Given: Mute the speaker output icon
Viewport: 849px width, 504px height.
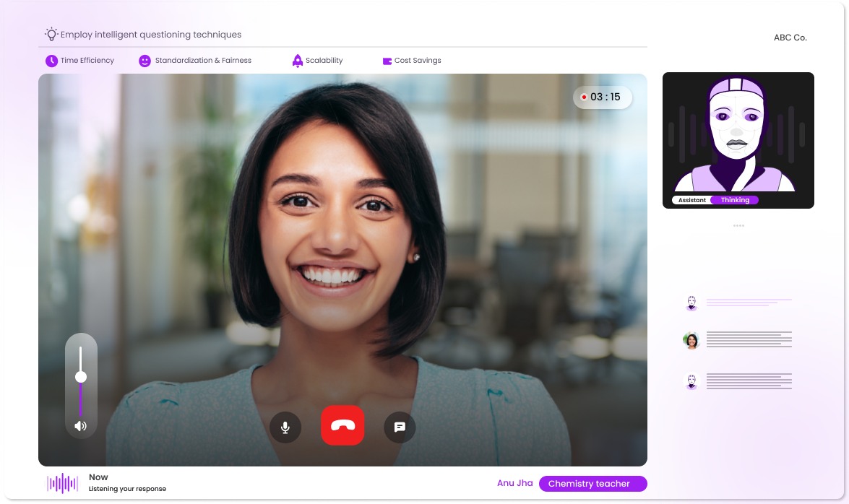Looking at the screenshot, I should [x=81, y=426].
